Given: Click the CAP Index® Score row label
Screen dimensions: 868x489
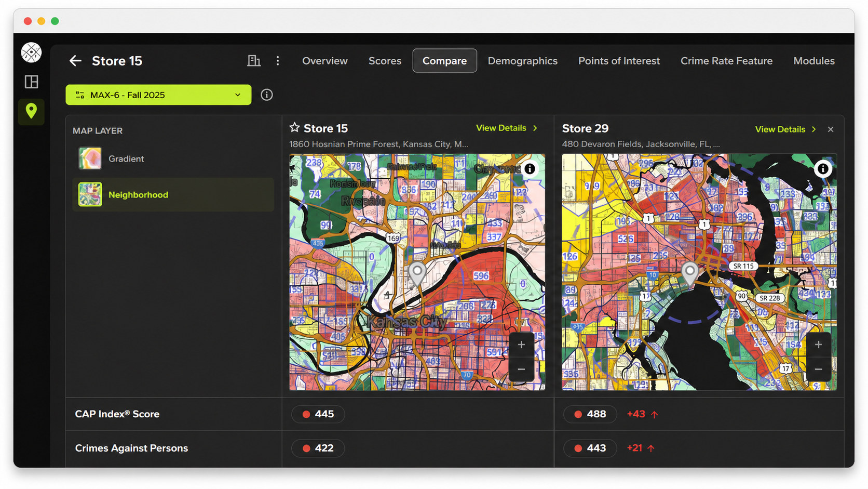Looking at the screenshot, I should (117, 414).
